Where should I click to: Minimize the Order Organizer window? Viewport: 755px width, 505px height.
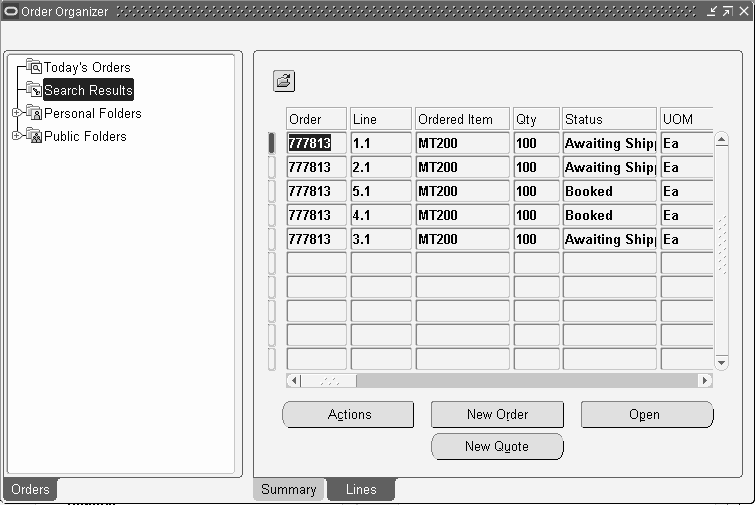coord(712,11)
